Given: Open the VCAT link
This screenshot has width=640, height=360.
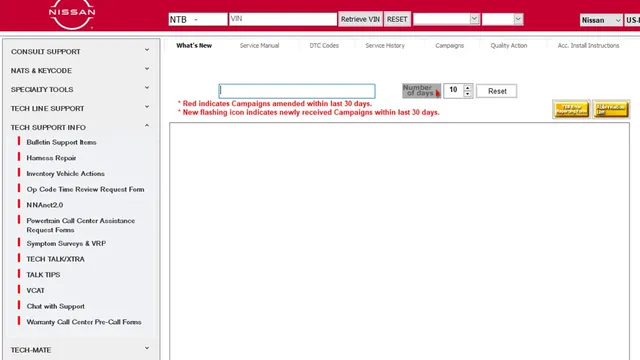Looking at the screenshot, I should [x=35, y=290].
